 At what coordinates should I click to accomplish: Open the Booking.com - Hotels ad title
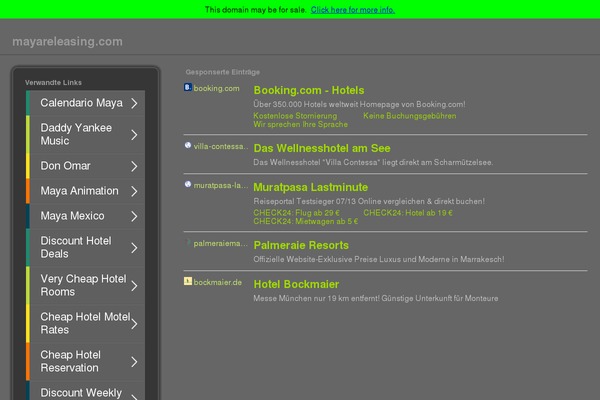[x=309, y=90]
